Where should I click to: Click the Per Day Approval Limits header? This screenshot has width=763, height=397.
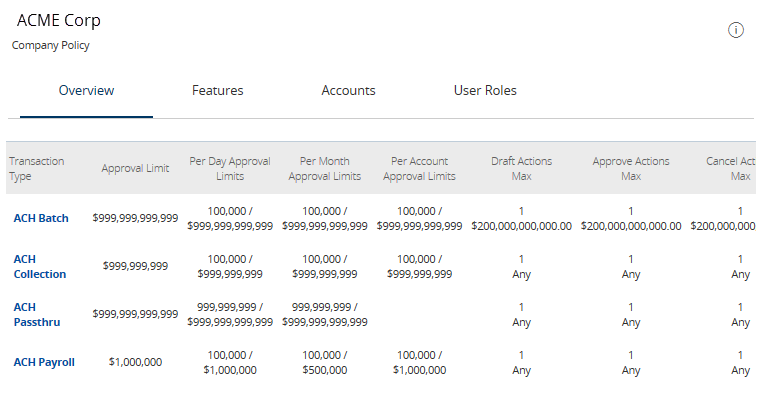pyautogui.click(x=230, y=168)
